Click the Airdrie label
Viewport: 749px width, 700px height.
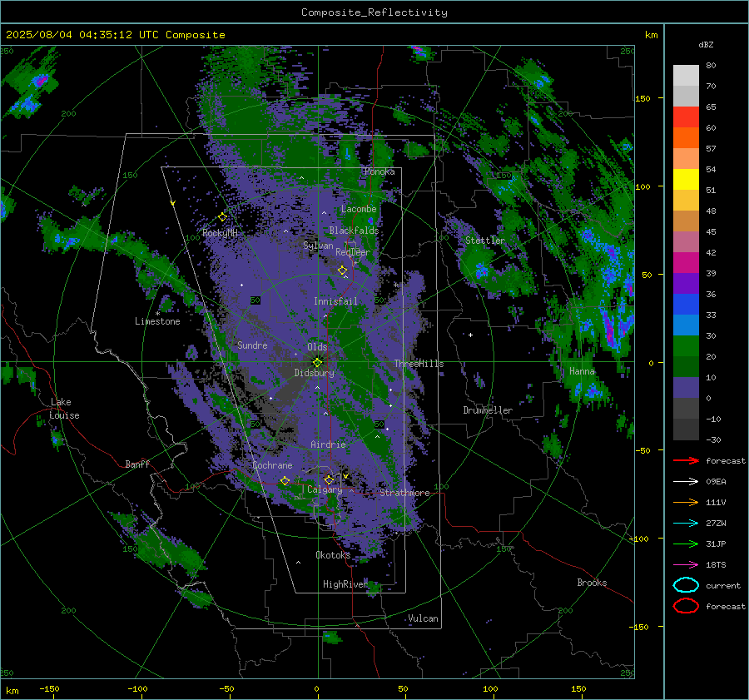[x=328, y=444]
